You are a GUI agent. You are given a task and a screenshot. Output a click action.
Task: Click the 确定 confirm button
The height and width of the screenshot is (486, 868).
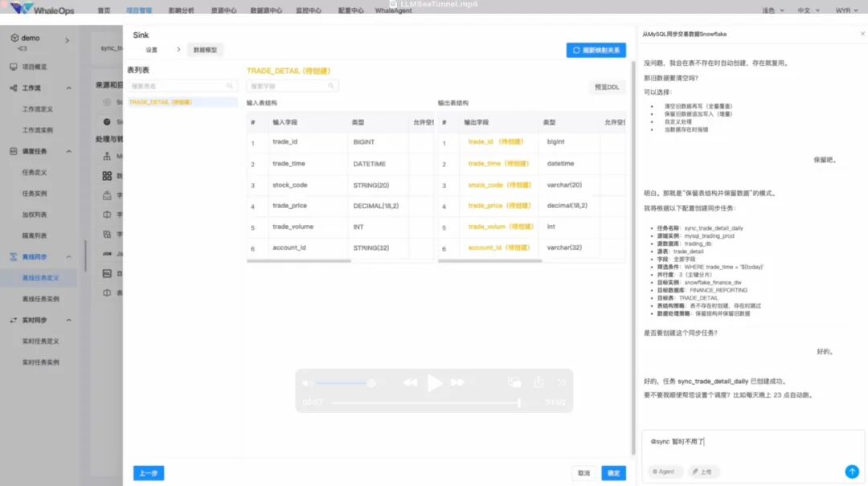click(614, 473)
